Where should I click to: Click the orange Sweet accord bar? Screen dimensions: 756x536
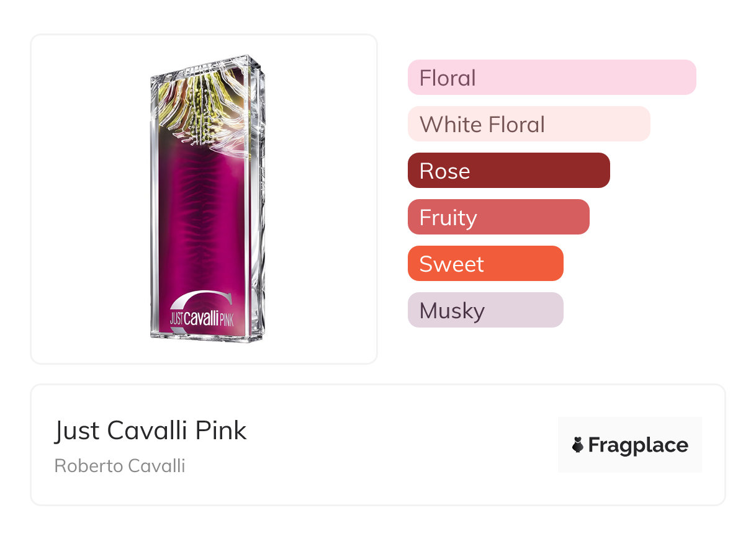[485, 264]
